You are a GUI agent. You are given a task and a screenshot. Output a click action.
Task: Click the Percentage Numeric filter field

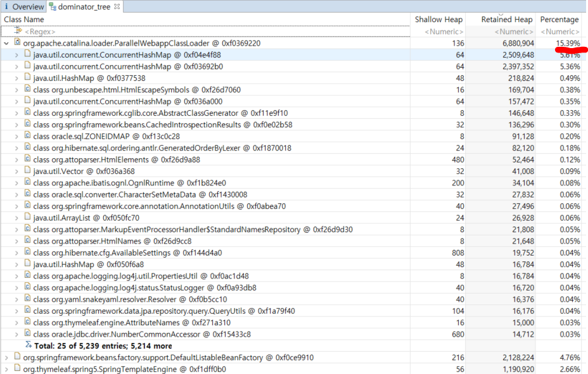tap(560, 32)
